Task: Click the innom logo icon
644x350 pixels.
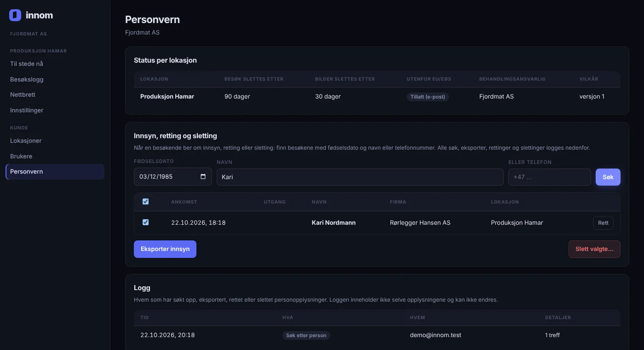Action: click(x=15, y=15)
